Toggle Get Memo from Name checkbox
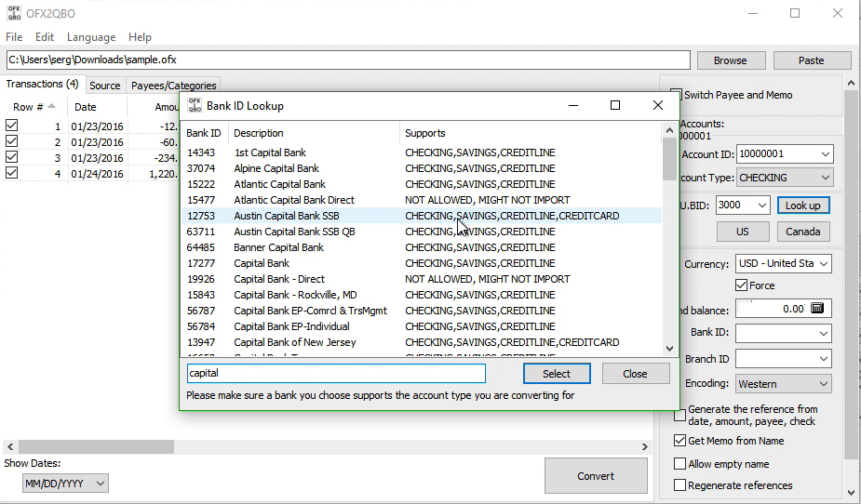Viewport: 861px width, 504px height. pyautogui.click(x=679, y=441)
